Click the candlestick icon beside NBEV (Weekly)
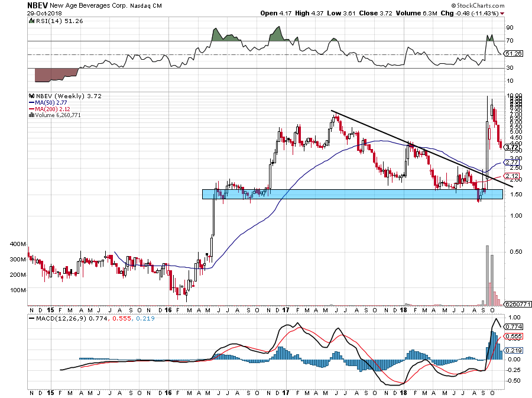Image resolution: width=532 pixels, height=398 pixels. coord(31,96)
